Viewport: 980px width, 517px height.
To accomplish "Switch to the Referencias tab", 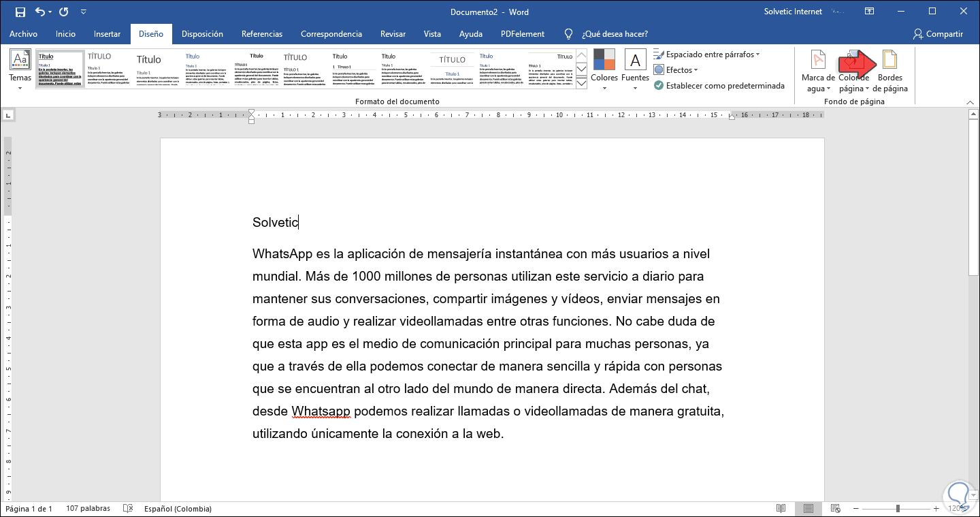I will click(x=262, y=34).
